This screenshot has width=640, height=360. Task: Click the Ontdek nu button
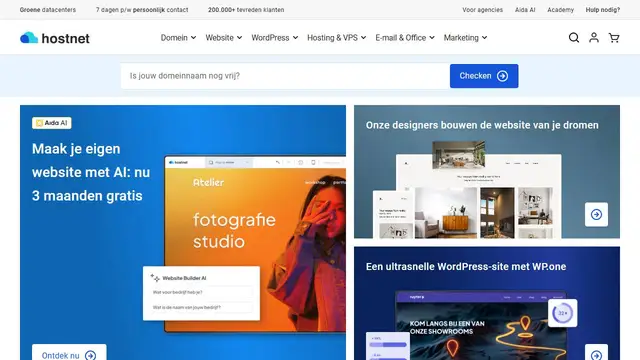point(69,353)
